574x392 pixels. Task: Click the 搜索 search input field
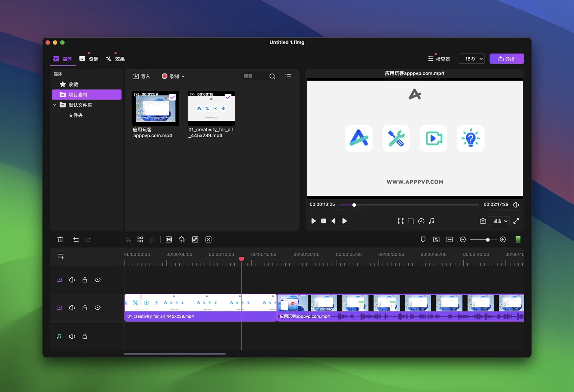pyautogui.click(x=255, y=76)
